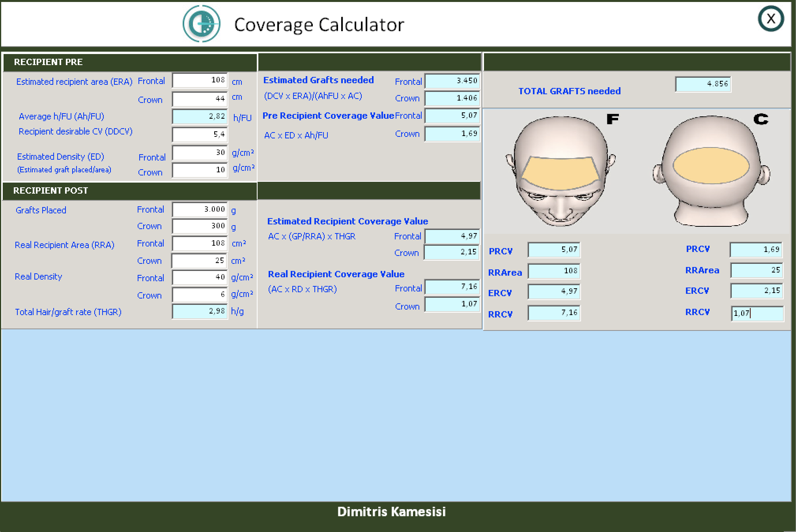Screen dimensions: 796x532
Task: Edit the Frontal Estimated Density field
Action: 200,153
